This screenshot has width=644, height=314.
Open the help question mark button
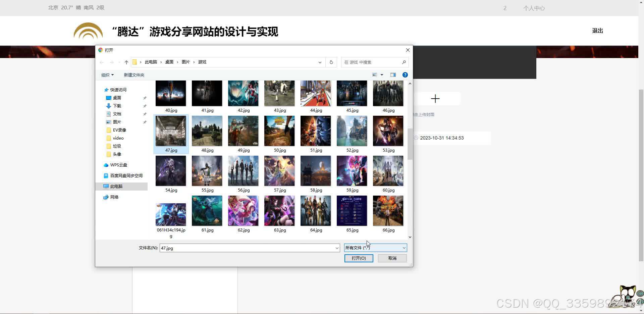tap(405, 75)
